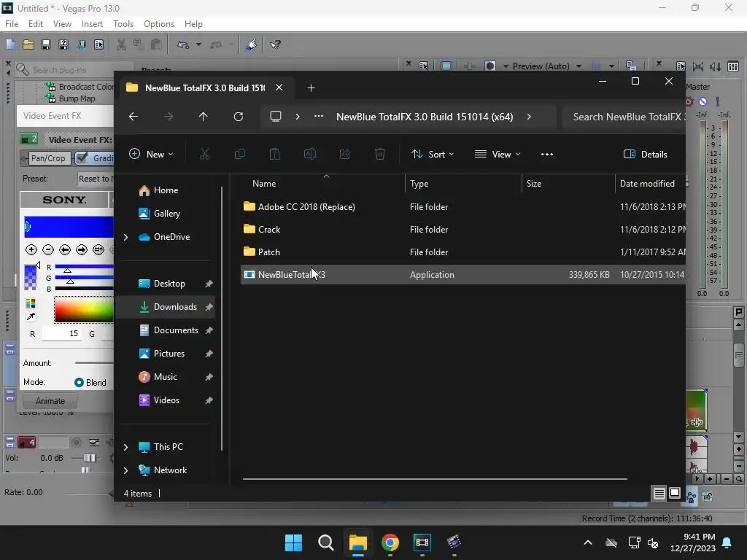This screenshot has width=747, height=560.
Task: Expand This PC in navigation pane
Action: [125, 447]
